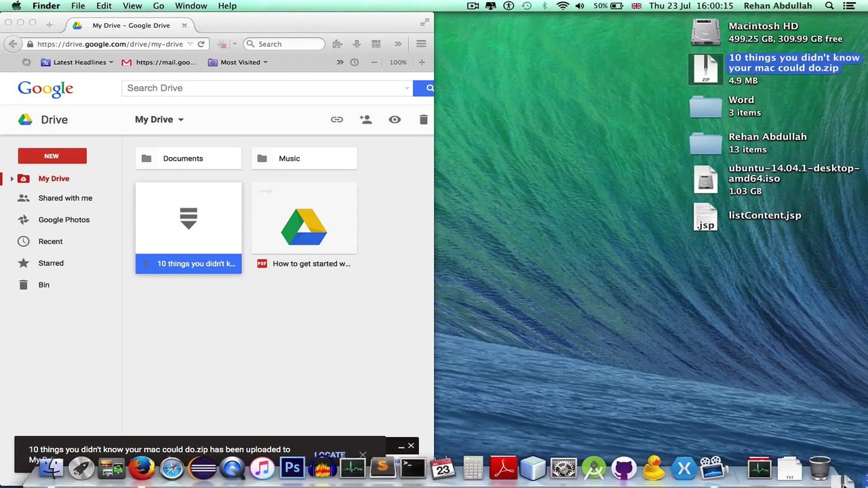Open the Trash in the Dock
The width and height of the screenshot is (868, 488).
coord(820,468)
